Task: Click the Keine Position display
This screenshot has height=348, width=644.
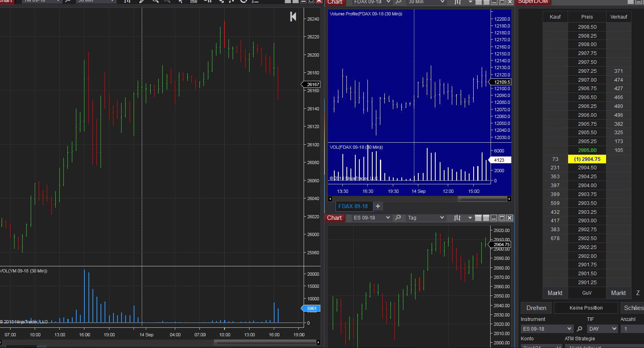Action: [x=586, y=308]
